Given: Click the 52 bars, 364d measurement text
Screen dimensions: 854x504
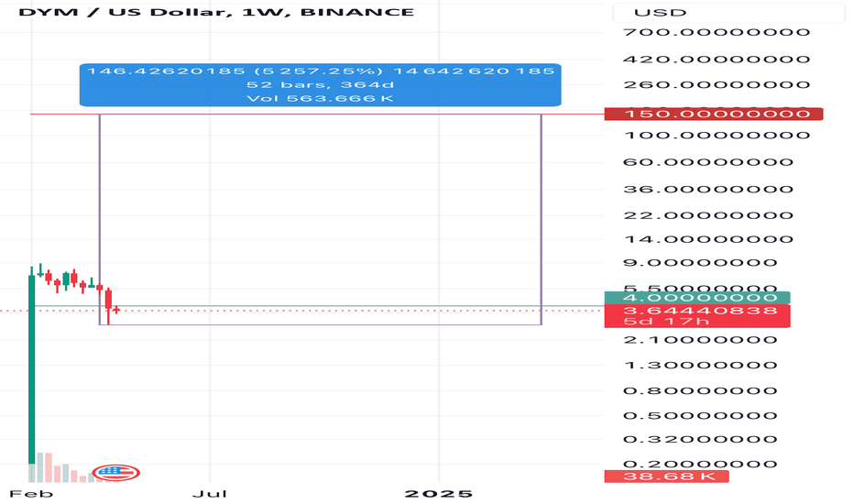Looking at the screenshot, I should point(321,85).
